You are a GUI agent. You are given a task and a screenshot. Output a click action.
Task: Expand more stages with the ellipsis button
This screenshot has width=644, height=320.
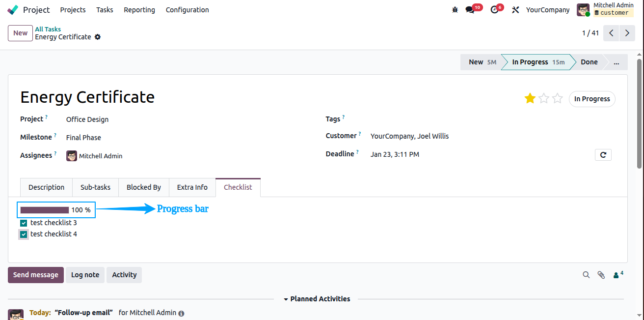[x=617, y=62]
